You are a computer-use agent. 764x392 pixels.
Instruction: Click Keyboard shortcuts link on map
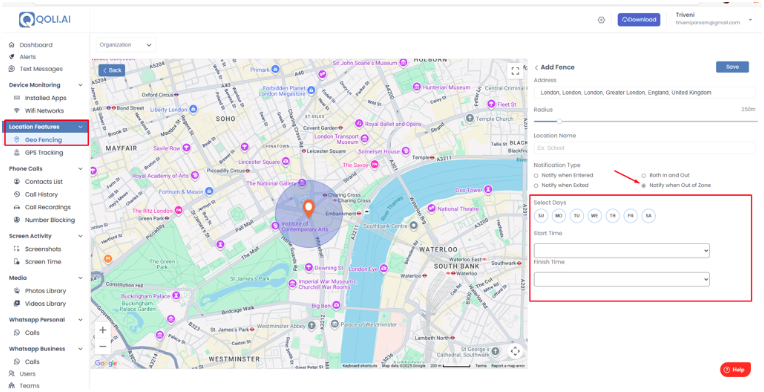pyautogui.click(x=360, y=366)
